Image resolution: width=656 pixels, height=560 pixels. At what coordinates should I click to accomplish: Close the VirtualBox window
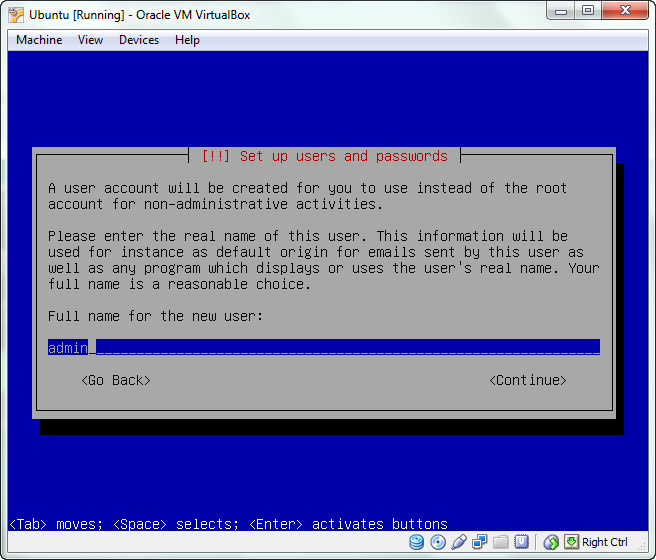coord(625,11)
